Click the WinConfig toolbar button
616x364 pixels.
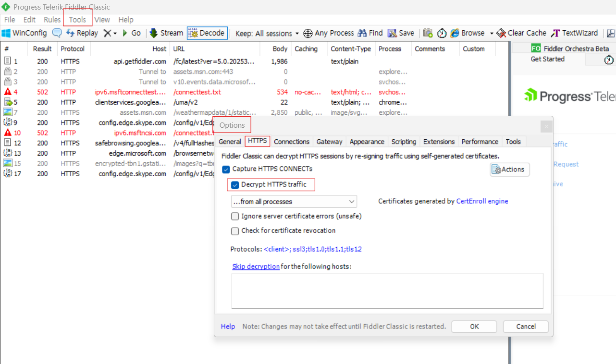24,33
